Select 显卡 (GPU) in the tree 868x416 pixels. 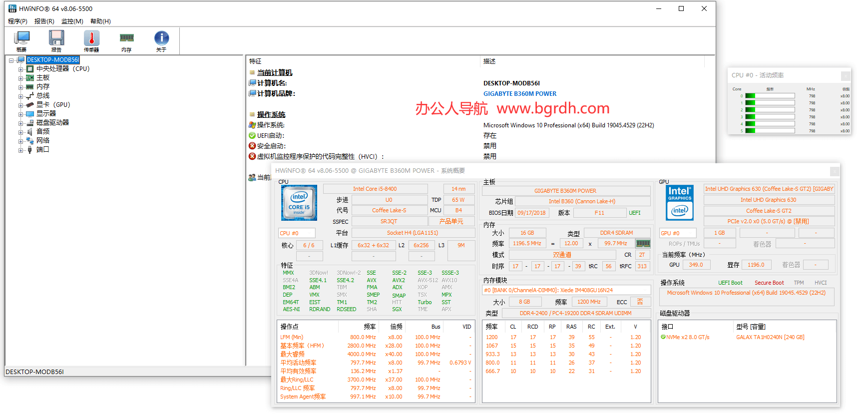click(53, 105)
